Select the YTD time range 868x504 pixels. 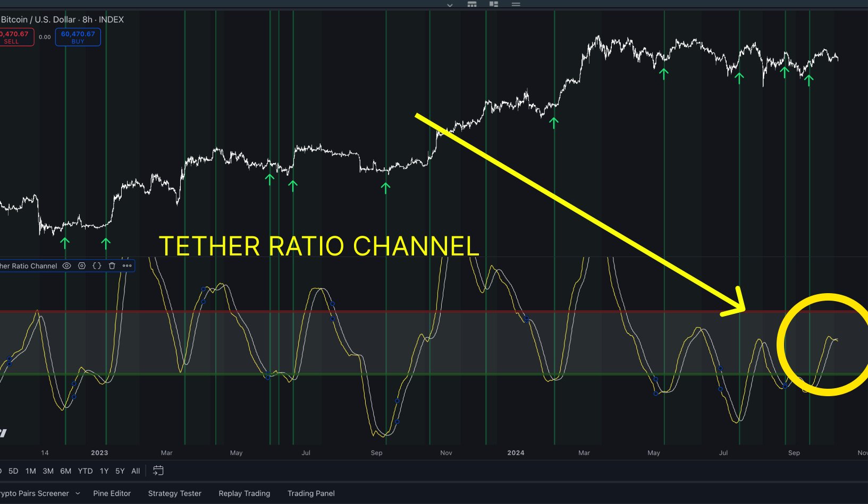tap(85, 471)
